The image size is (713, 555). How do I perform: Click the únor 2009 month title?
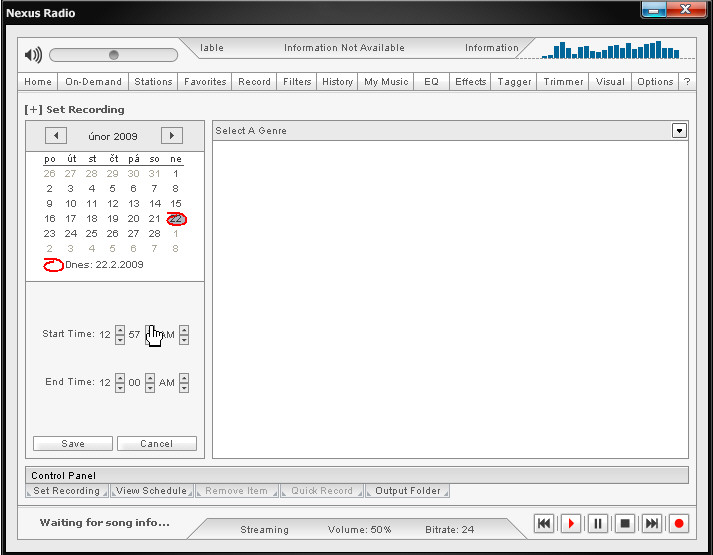click(113, 136)
